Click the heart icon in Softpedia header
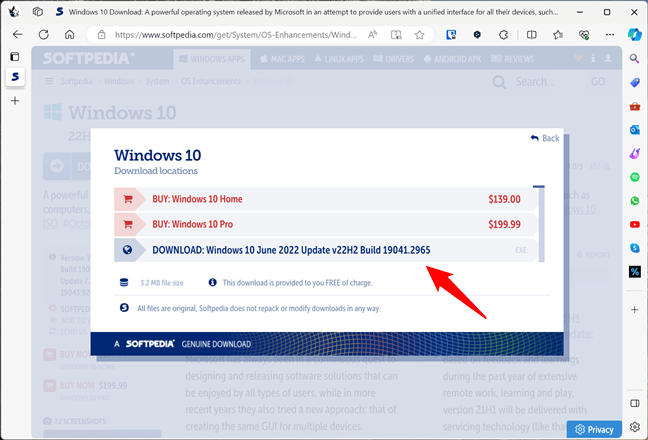Image resolution: width=648 pixels, height=440 pixels. click(x=579, y=58)
